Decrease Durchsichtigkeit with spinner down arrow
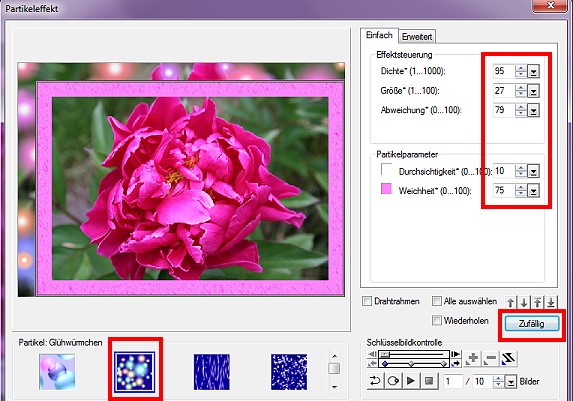 (521, 174)
